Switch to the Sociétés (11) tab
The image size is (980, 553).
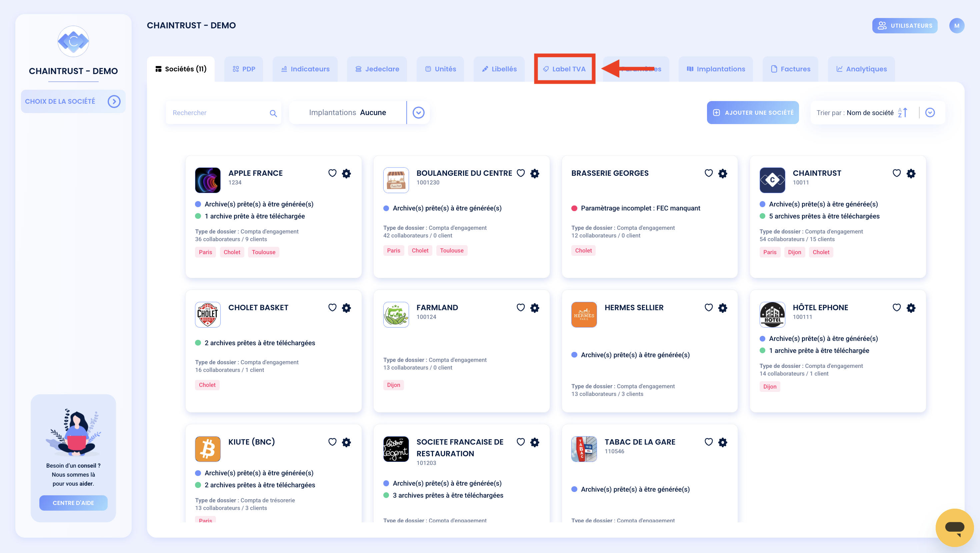click(x=181, y=69)
